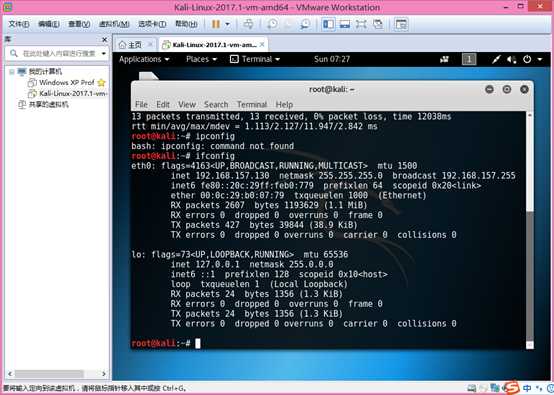
Task: Click the Sogou S input method icon
Action: [511, 388]
